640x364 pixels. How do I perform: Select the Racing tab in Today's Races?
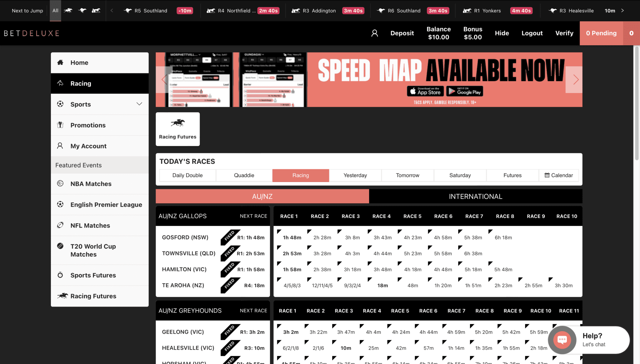point(301,175)
